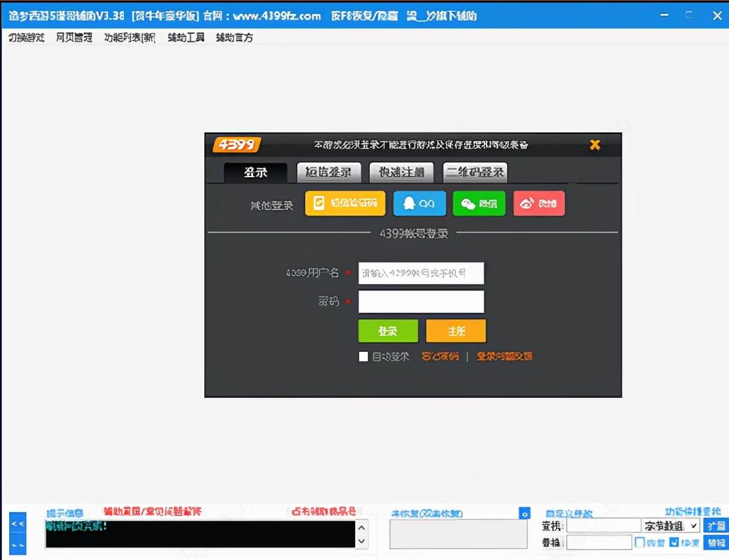Click the double up-arrow button at bottom left
This screenshot has width=729, height=560.
18,524
